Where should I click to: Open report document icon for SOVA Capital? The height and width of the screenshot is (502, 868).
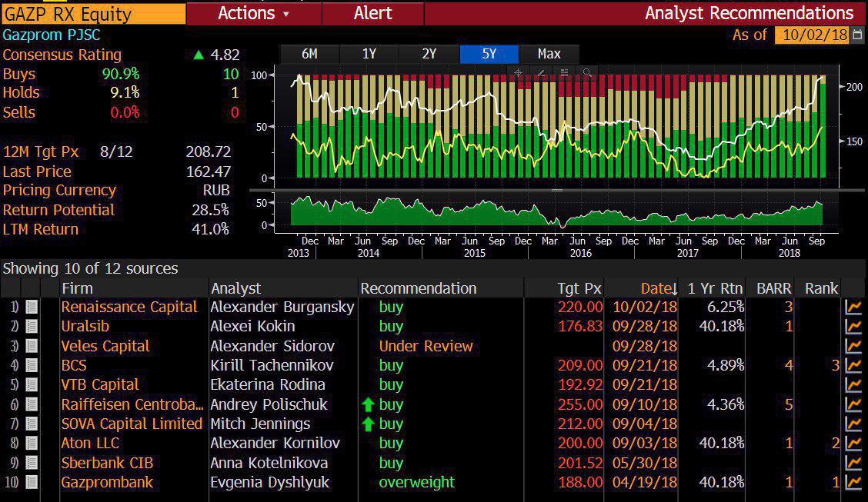tap(32, 424)
